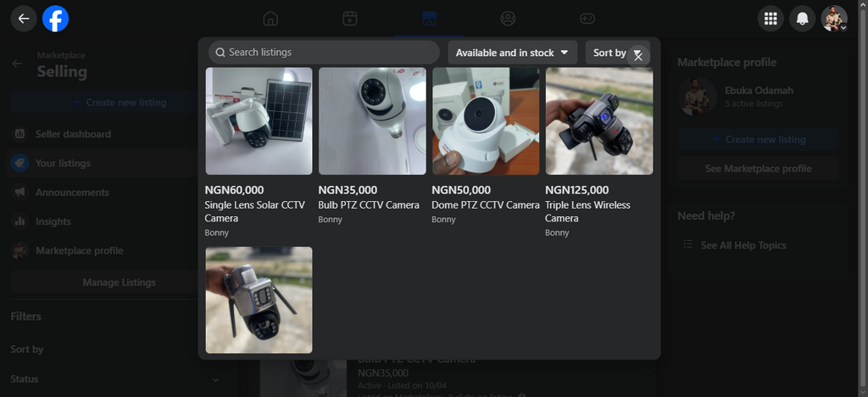868x397 pixels.
Task: Click the NGN50,000 price text
Action: tap(461, 191)
